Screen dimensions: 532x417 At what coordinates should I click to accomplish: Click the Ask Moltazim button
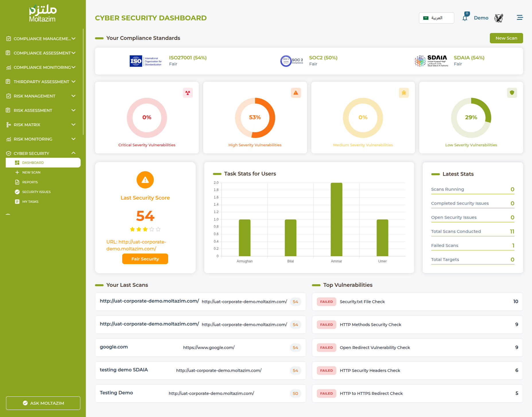(43, 403)
